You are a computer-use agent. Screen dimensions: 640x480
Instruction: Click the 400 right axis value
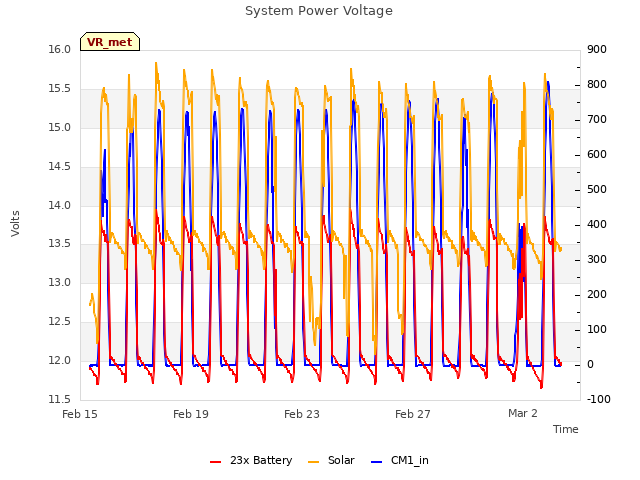597,224
